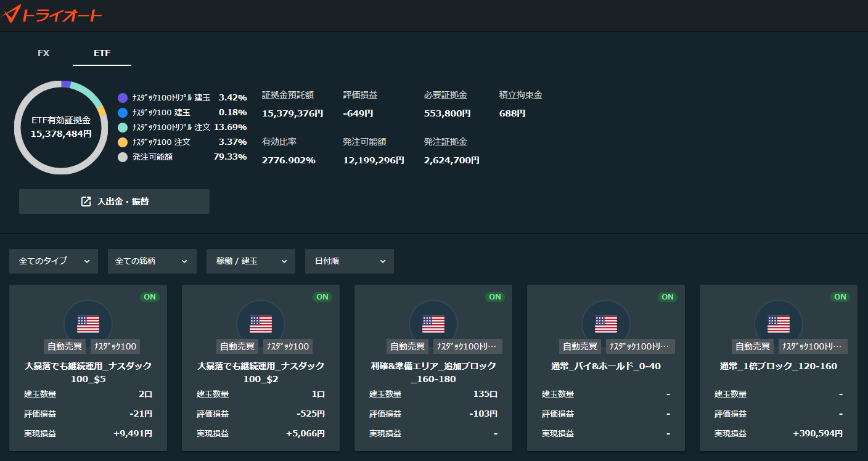Click the 3.37% legend percentage
The image size is (868, 461).
tap(233, 142)
